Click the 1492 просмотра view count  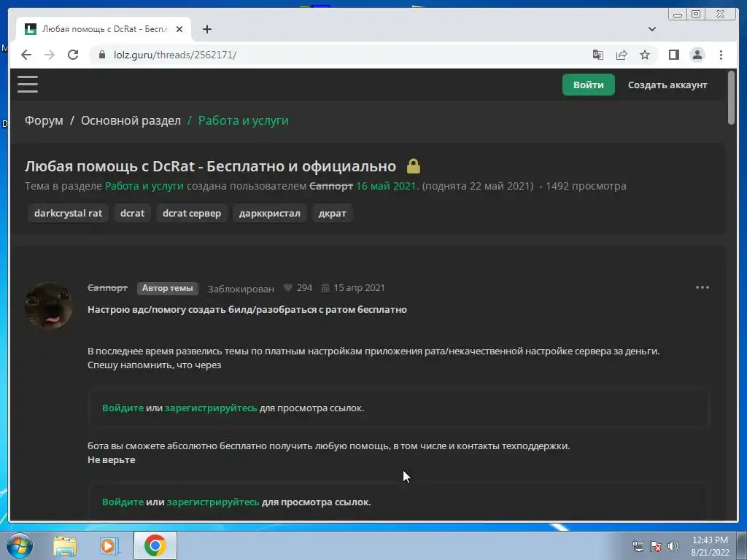pyautogui.click(x=586, y=186)
